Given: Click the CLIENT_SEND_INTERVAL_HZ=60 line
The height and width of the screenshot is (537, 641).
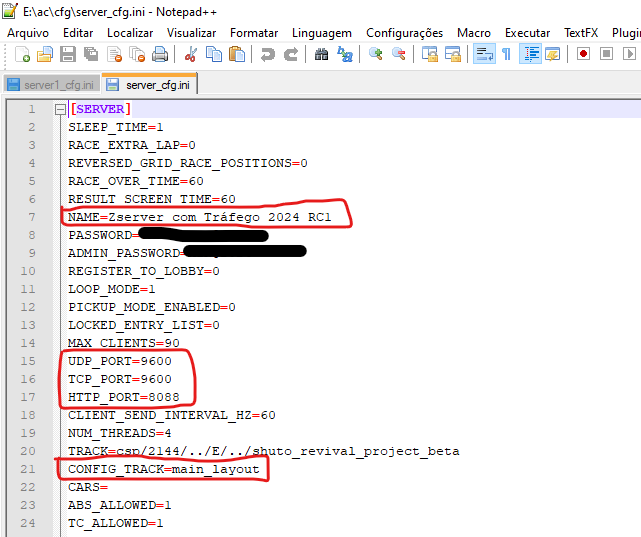Looking at the screenshot, I should pyautogui.click(x=172, y=415).
